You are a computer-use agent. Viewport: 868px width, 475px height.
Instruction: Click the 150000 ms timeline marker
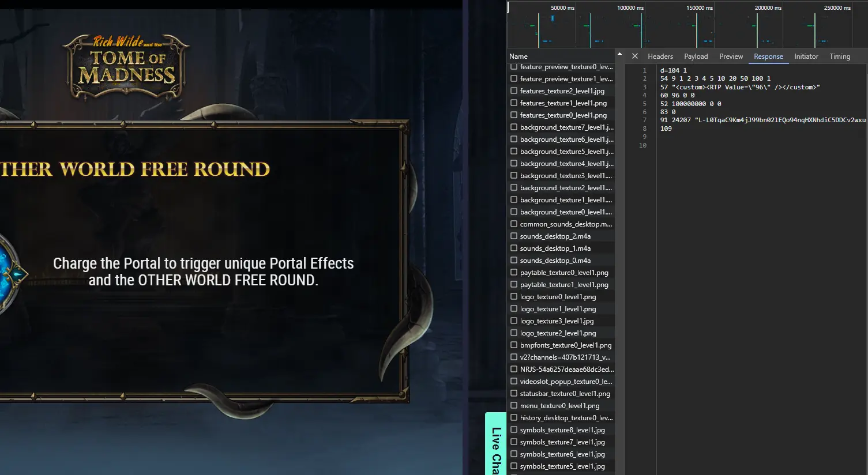(699, 7)
